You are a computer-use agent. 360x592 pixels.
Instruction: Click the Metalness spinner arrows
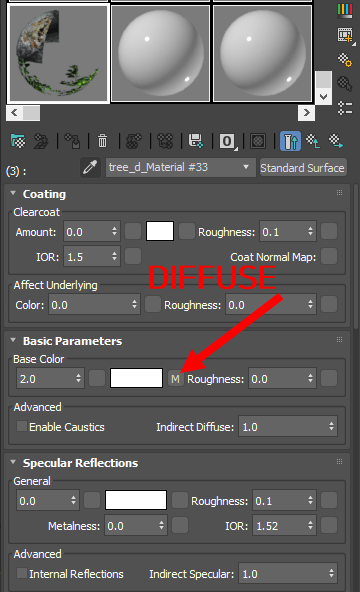[x=162, y=525]
